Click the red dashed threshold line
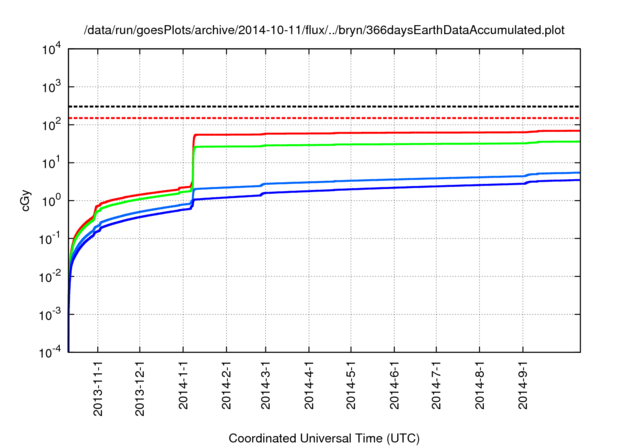The height and width of the screenshot is (448, 640). click(324, 118)
